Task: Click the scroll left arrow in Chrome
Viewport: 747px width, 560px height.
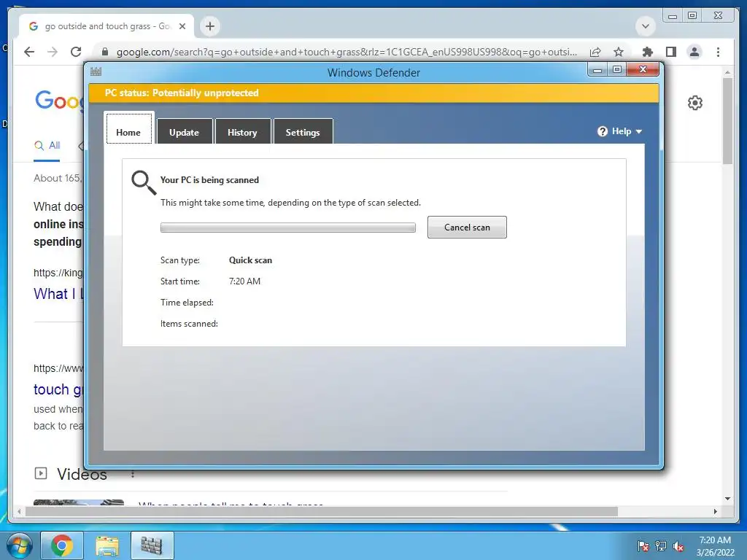Action: pyautogui.click(x=18, y=511)
